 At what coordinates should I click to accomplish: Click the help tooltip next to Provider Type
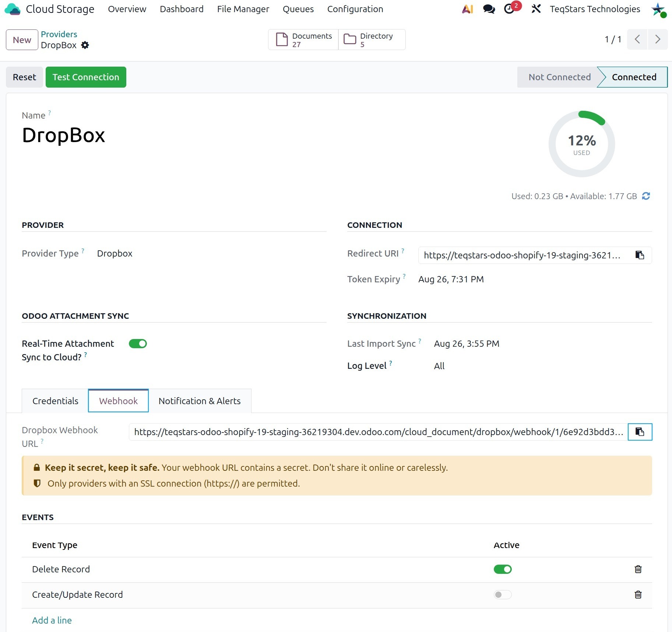[x=83, y=251]
